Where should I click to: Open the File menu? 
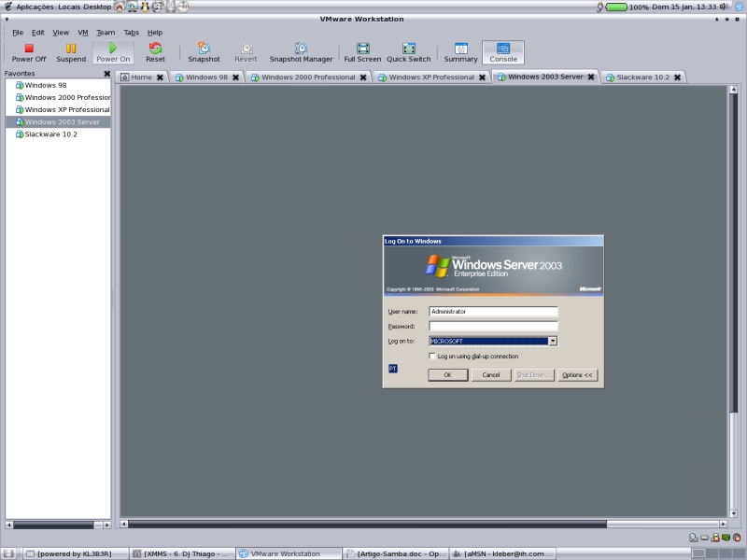pyautogui.click(x=18, y=33)
